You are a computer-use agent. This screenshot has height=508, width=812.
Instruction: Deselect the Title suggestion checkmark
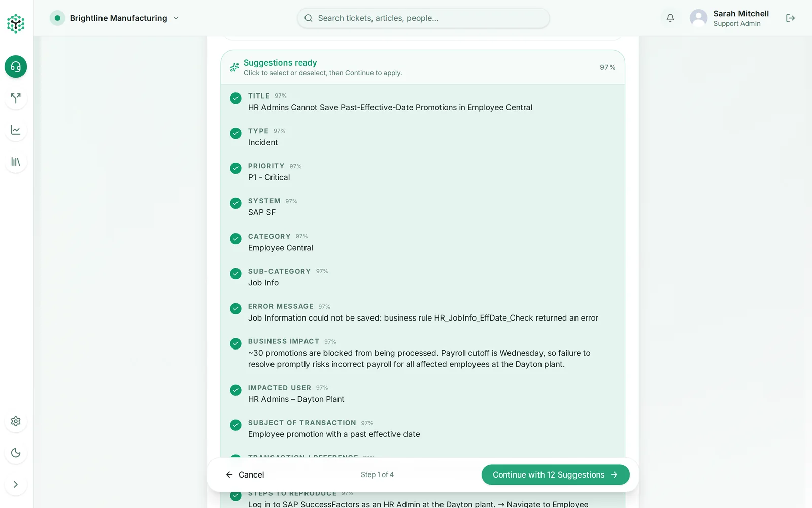pos(235,98)
